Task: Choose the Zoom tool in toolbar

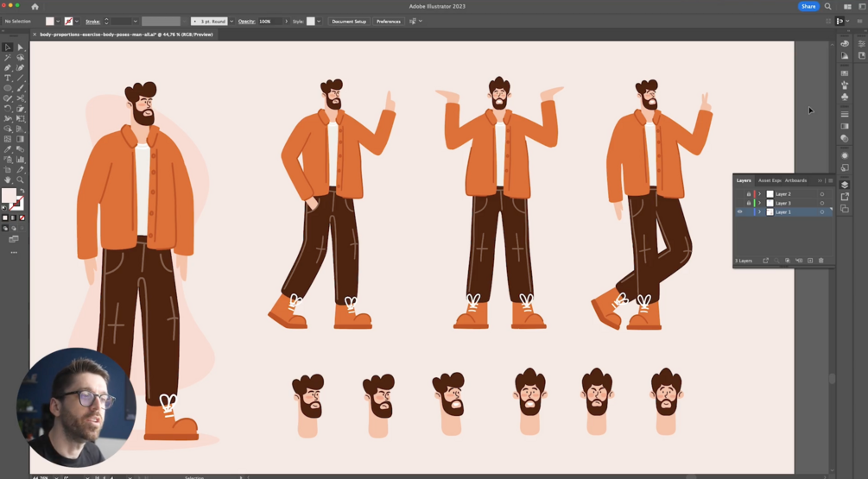Action: point(21,180)
